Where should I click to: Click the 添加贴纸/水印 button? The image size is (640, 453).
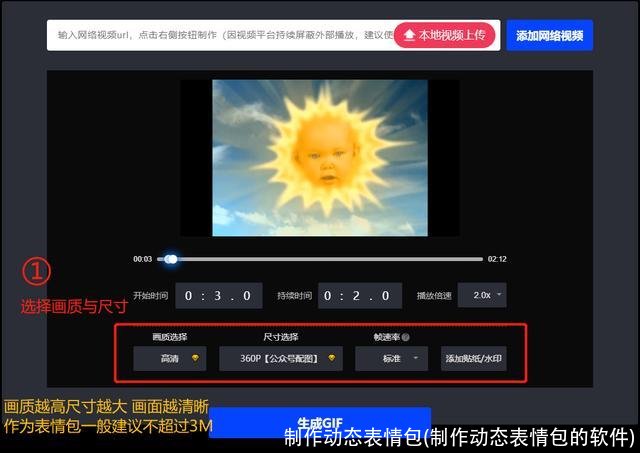(x=473, y=358)
